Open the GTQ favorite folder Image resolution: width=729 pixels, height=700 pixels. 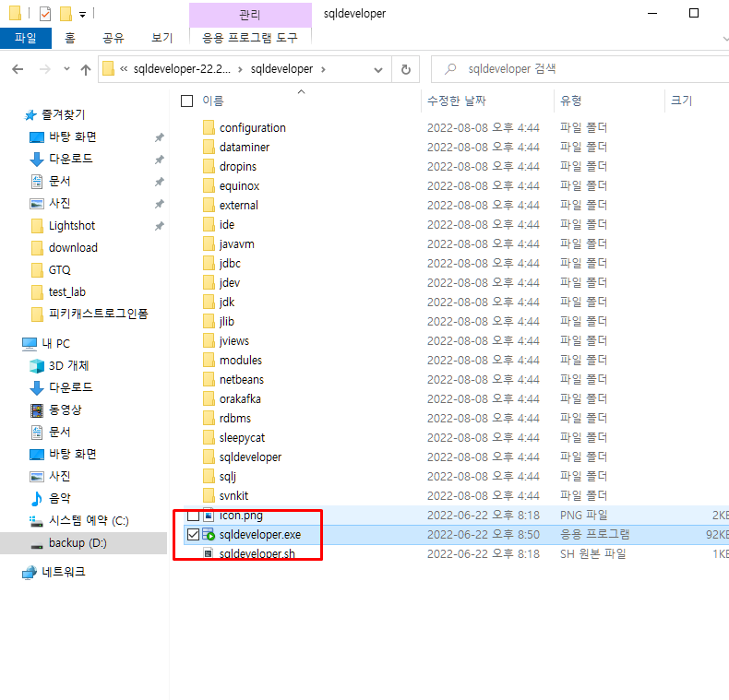coord(59,270)
